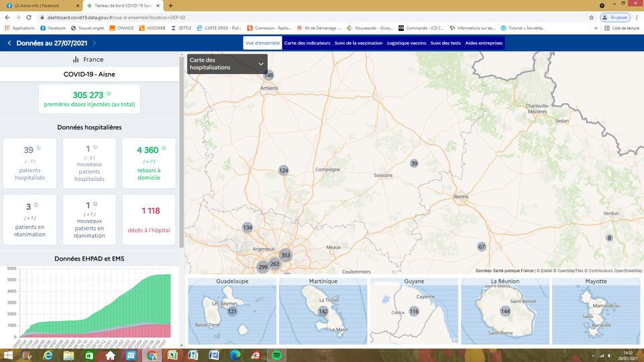Select the patients hospitalisés card
This screenshot has height=362, width=644.
30,163
